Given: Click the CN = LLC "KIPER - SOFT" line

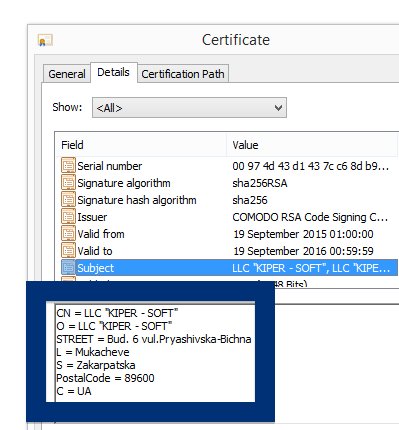Looking at the screenshot, I should [117, 313].
